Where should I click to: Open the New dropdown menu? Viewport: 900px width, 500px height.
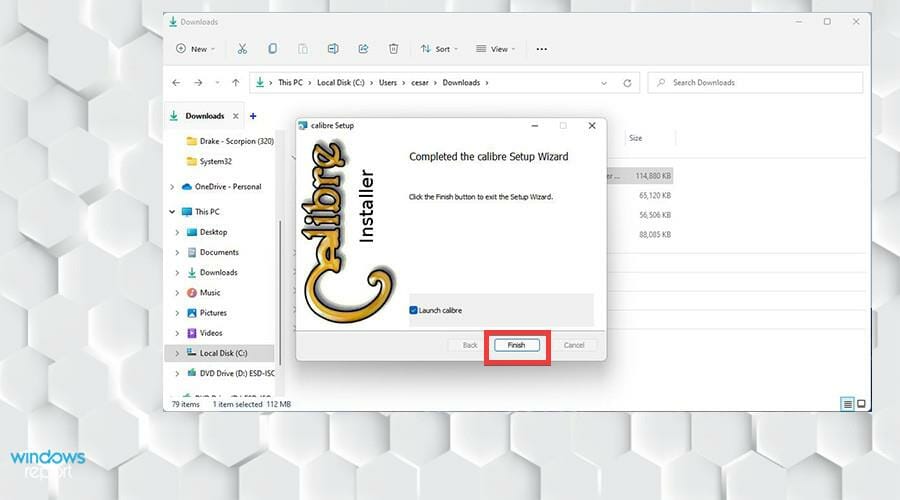[195, 49]
